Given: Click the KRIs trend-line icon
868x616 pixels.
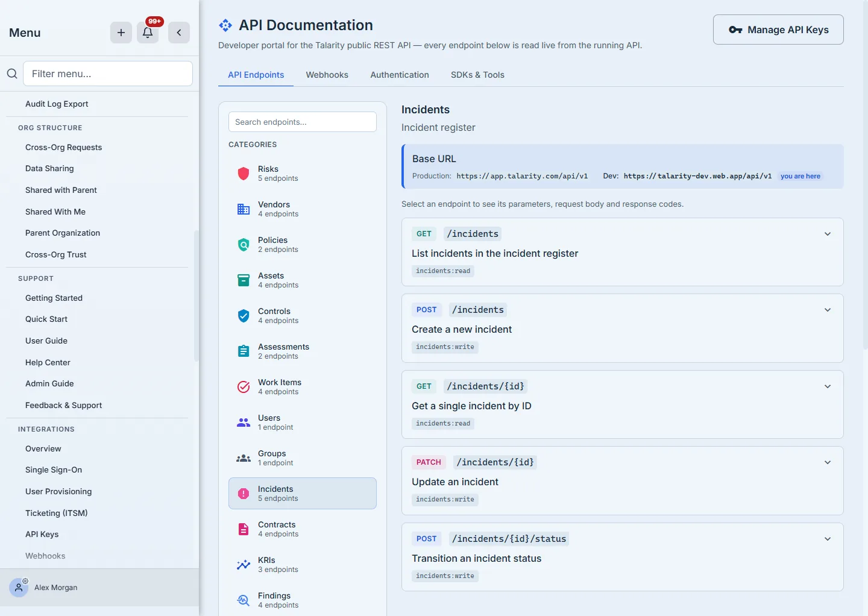Looking at the screenshot, I should (x=244, y=565).
